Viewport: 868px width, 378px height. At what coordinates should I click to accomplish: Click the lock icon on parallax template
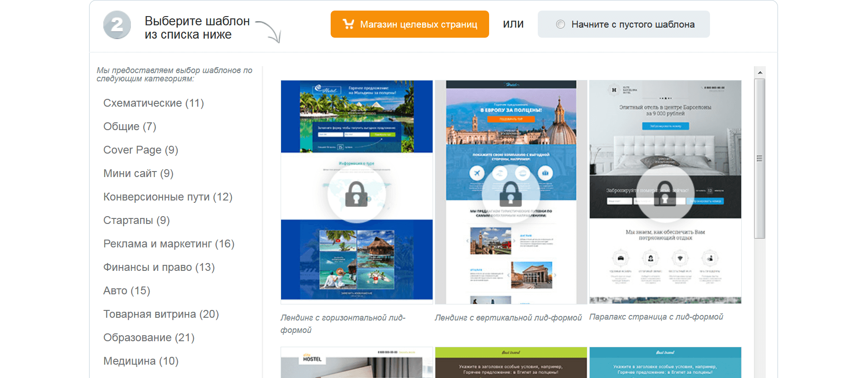click(x=665, y=194)
